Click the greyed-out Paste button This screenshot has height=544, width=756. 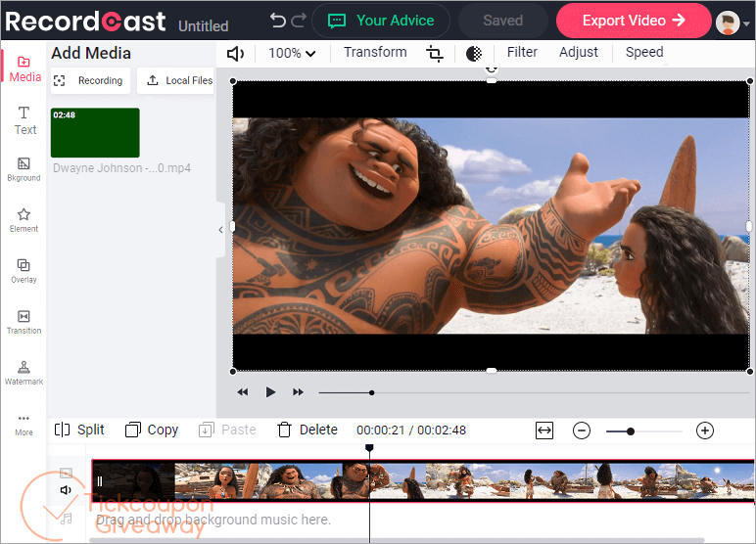coord(227,430)
